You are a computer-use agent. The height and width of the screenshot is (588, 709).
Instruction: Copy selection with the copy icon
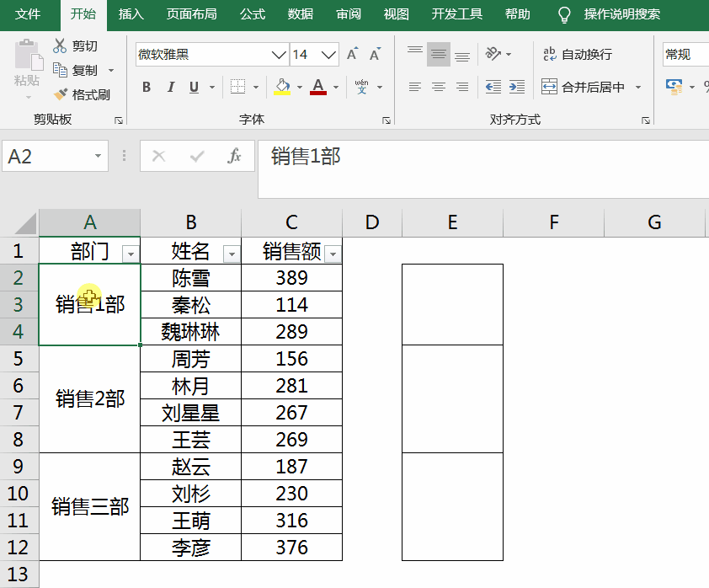click(60, 70)
